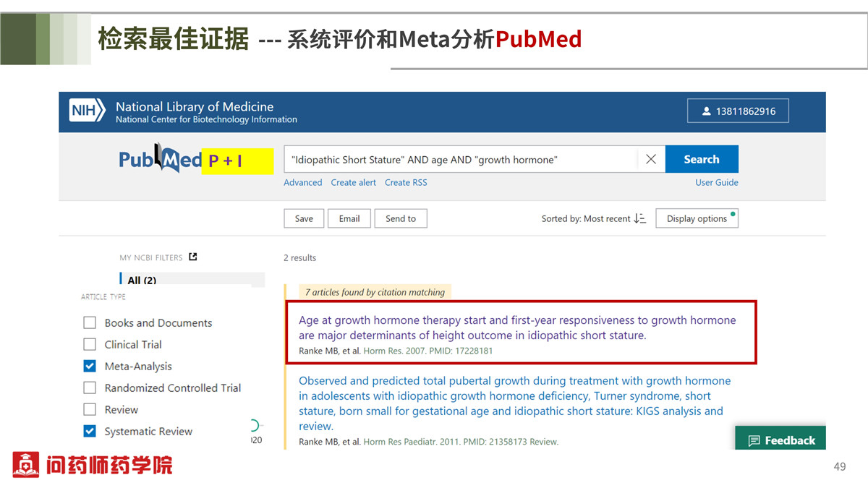Open article on observed and predicted pubertal growth

coord(515,403)
